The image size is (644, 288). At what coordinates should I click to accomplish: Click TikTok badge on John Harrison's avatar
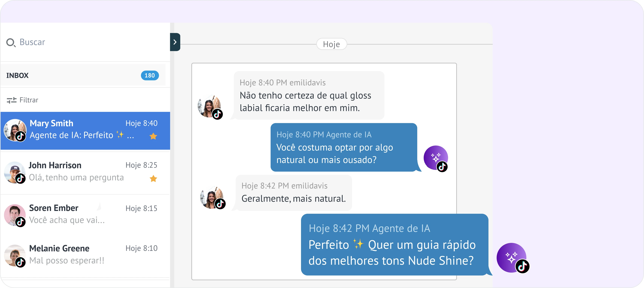coord(20,179)
